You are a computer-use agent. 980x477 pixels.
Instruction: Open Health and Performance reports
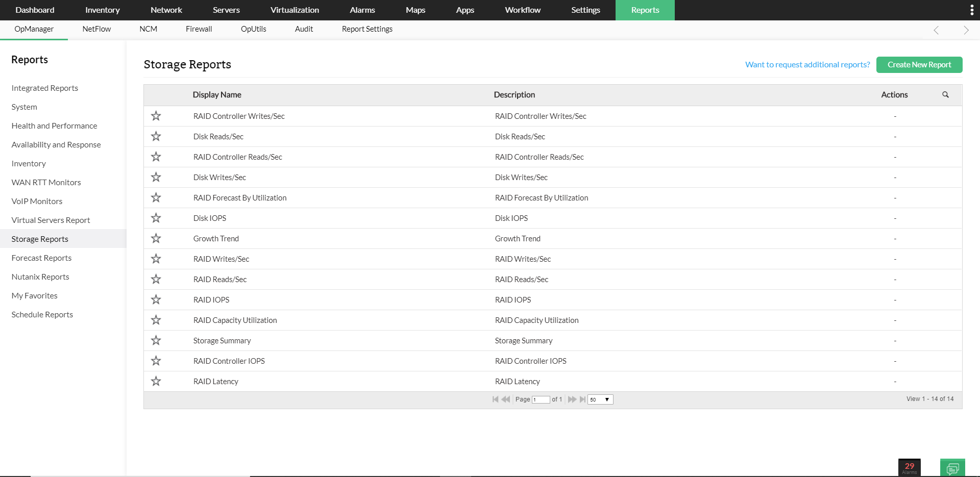tap(54, 126)
